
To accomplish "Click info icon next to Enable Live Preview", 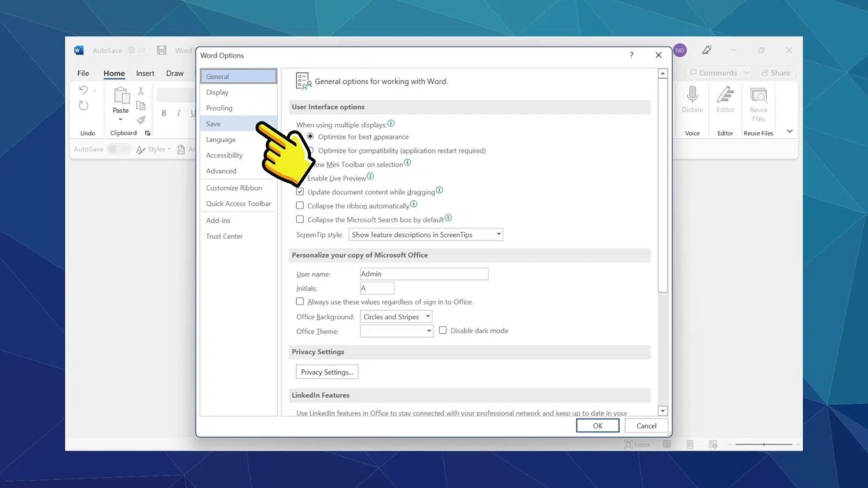I will 370,176.
